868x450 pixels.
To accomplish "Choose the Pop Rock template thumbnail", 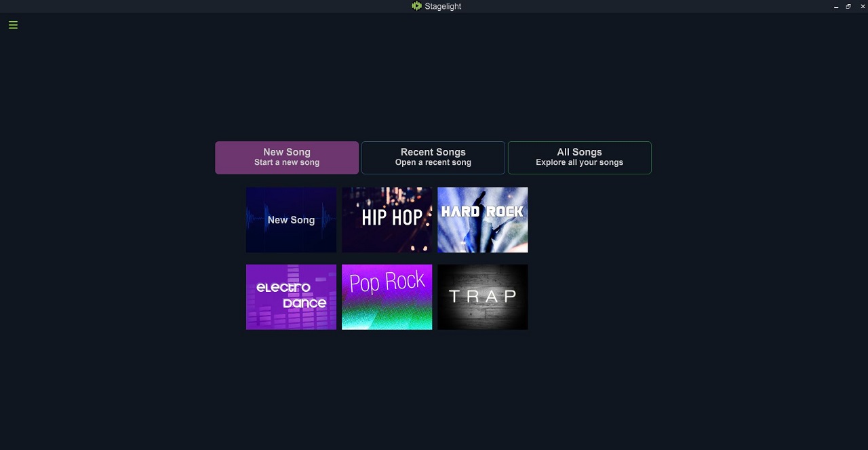I will [387, 297].
